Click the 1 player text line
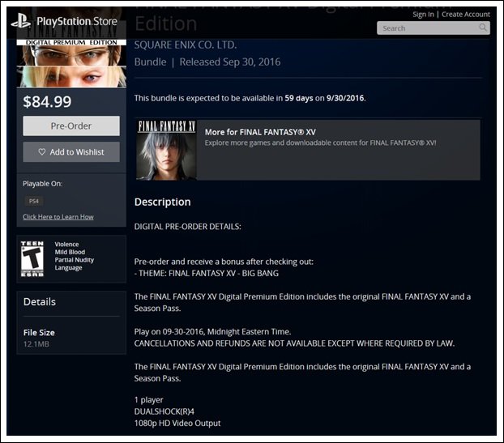This screenshot has height=443, width=504. pos(149,400)
